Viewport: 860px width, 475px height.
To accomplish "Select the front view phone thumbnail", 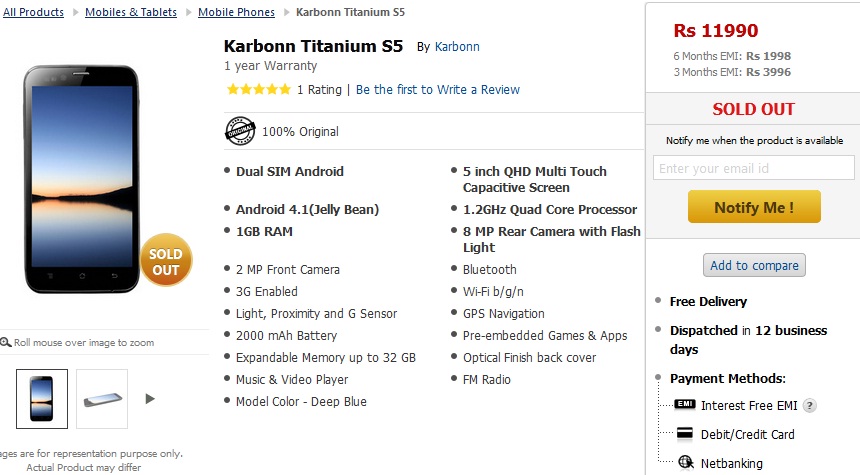I will (x=42, y=399).
